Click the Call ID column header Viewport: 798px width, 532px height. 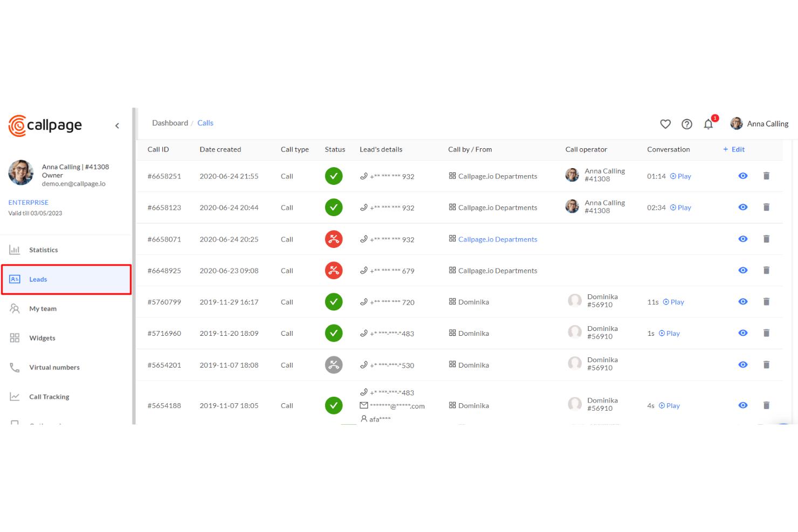158,149
